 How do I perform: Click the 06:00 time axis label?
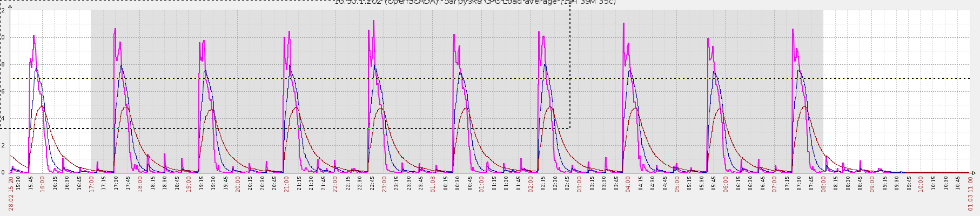coord(726,184)
